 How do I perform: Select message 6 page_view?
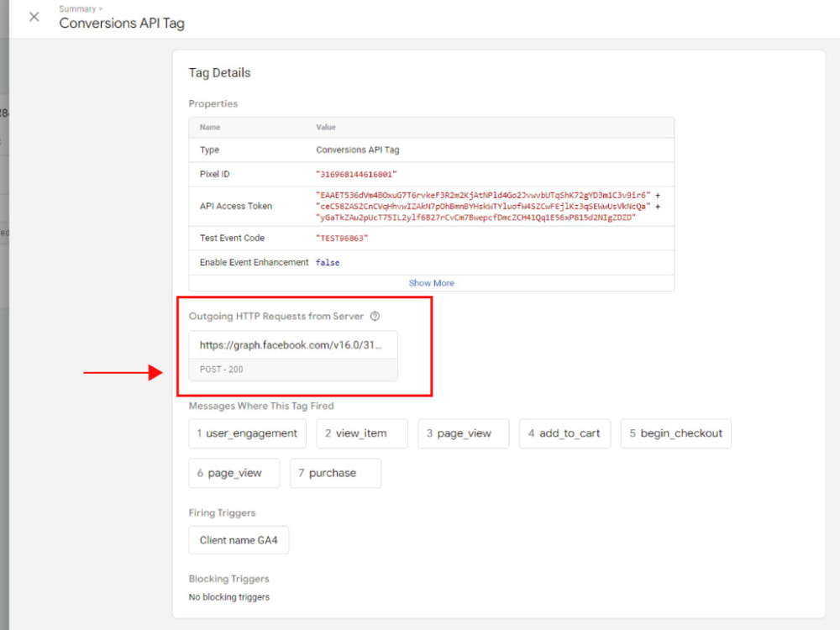tap(234, 473)
